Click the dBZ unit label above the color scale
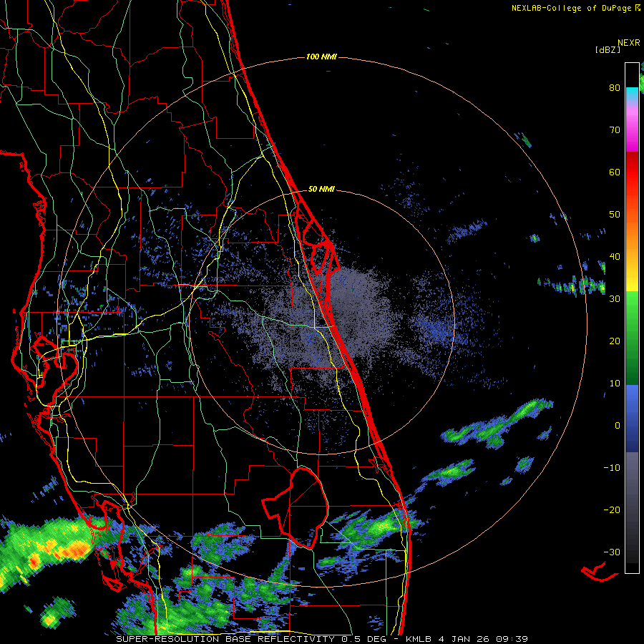644x644 pixels. (x=608, y=49)
